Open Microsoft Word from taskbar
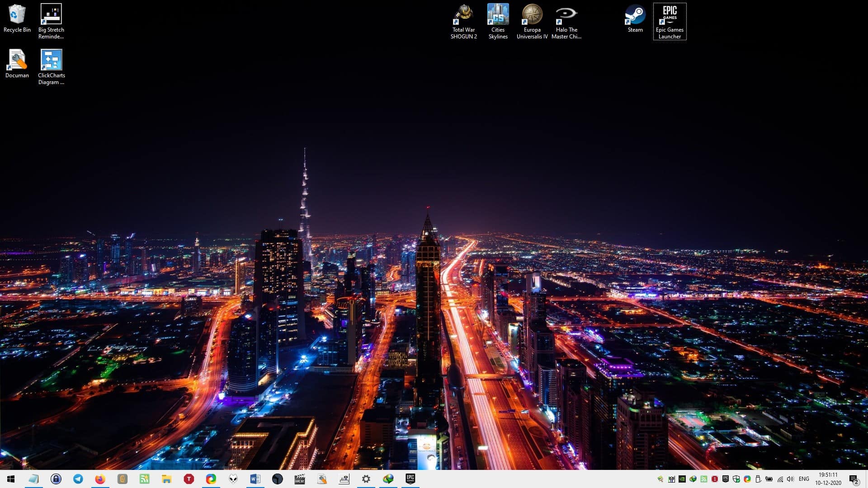This screenshot has height=488, width=868. [x=255, y=479]
